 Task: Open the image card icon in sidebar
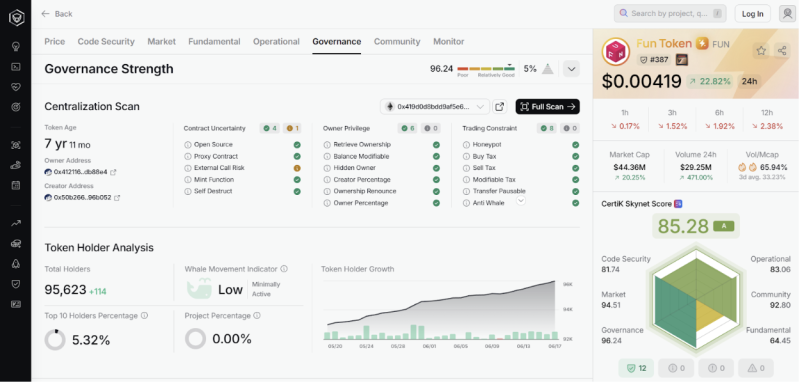pyautogui.click(x=16, y=304)
